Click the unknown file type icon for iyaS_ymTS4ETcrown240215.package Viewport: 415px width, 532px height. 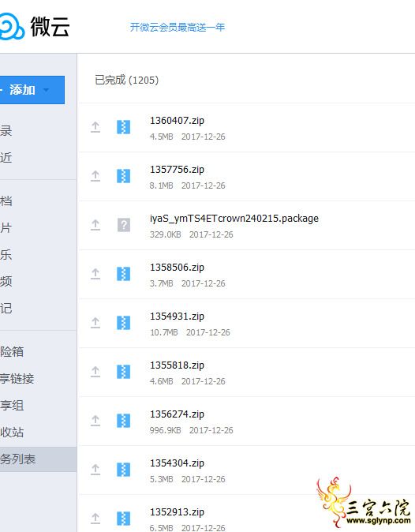point(124,225)
